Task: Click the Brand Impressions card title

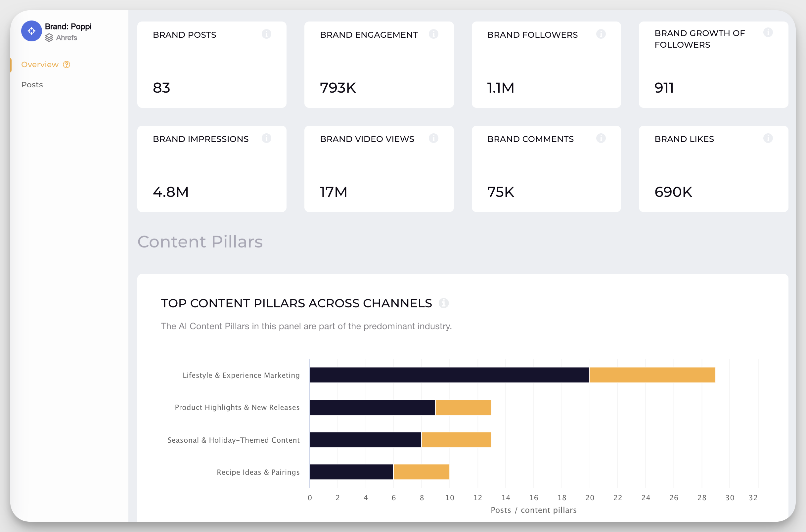Action: [201, 139]
